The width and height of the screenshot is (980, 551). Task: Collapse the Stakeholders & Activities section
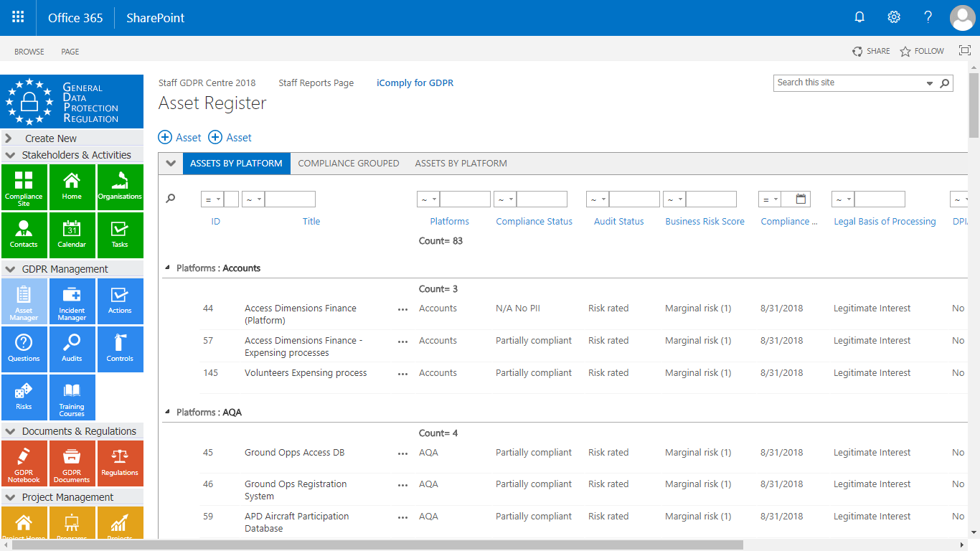[x=10, y=155]
